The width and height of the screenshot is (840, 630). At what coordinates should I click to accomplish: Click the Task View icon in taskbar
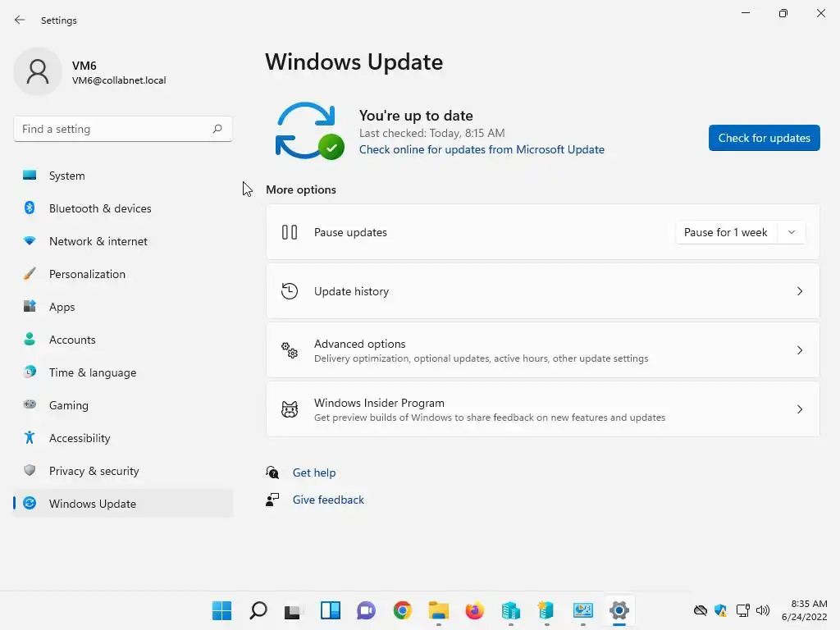click(293, 610)
